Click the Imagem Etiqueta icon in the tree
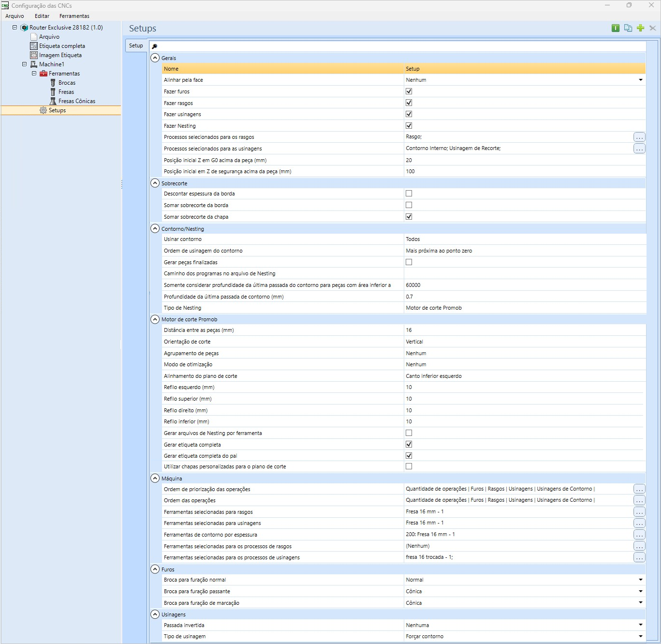Screen dimensions: 661x644 34,55
